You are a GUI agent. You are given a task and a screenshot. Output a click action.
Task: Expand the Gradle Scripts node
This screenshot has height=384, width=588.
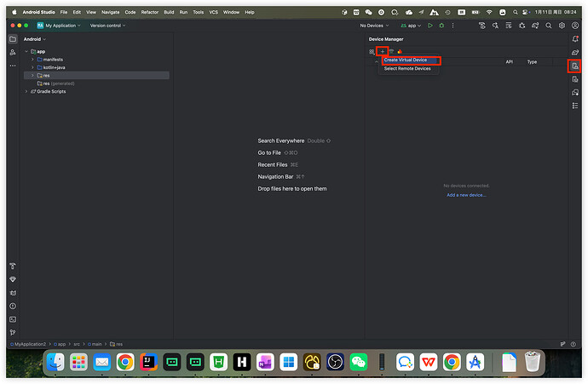(26, 91)
